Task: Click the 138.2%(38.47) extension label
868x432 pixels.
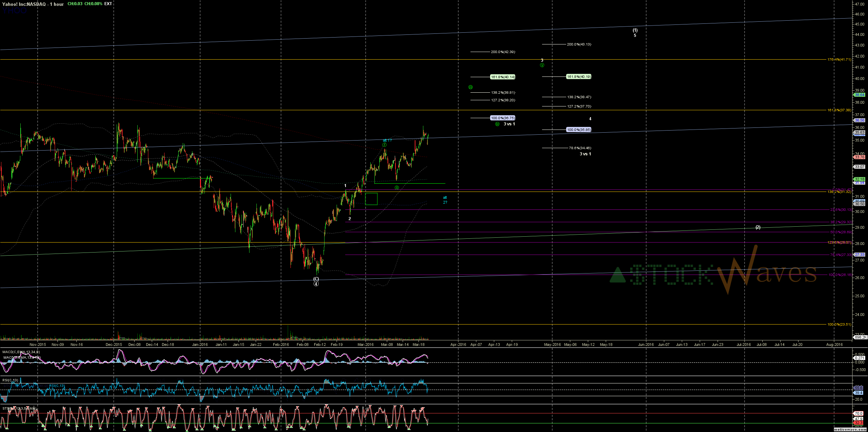Action: pos(579,97)
